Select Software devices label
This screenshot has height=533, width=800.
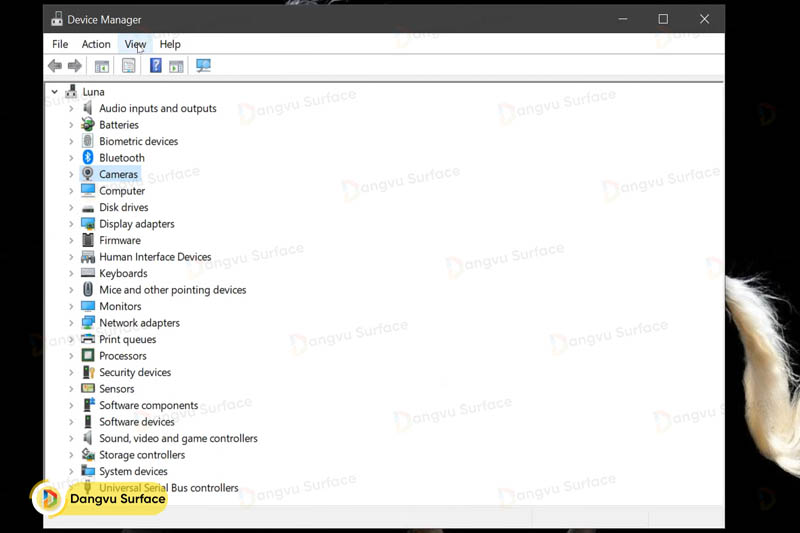tap(137, 422)
